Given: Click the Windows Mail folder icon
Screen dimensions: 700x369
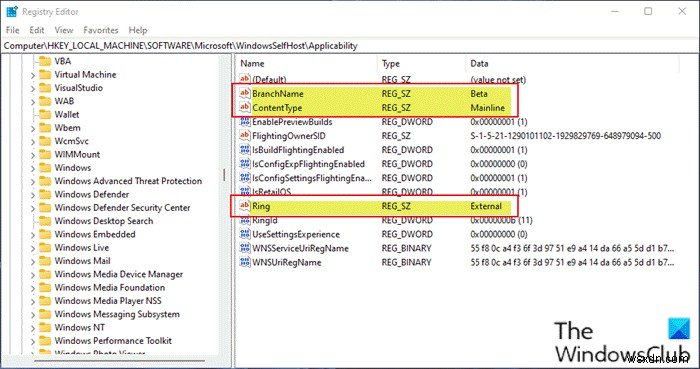Looking at the screenshot, I should coord(45,261).
